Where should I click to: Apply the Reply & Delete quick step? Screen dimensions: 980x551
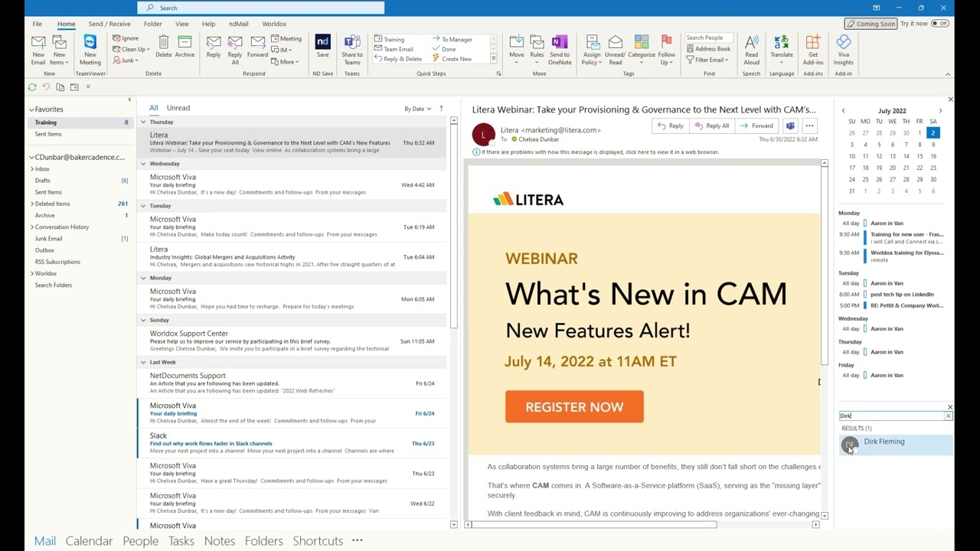(x=399, y=59)
